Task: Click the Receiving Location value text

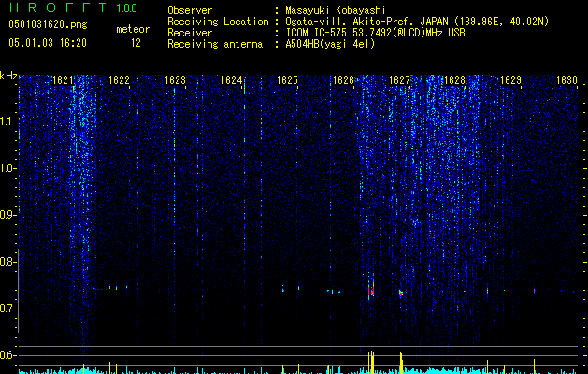Action: pos(417,22)
